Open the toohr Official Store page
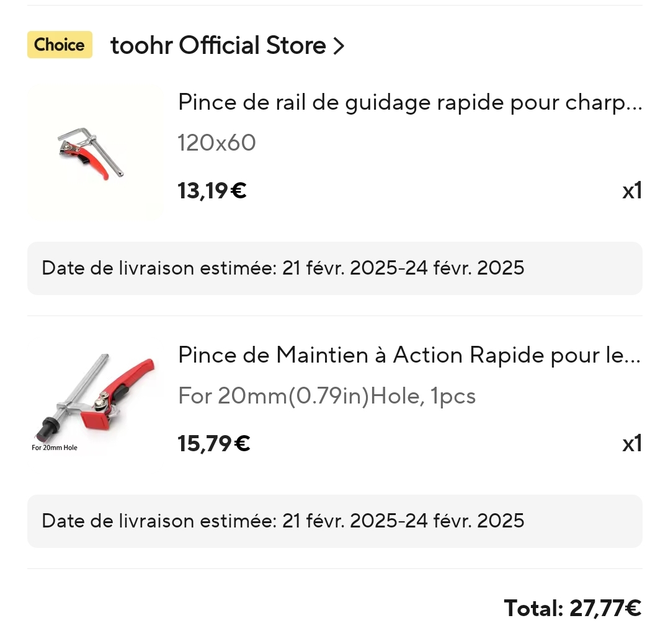 point(218,45)
